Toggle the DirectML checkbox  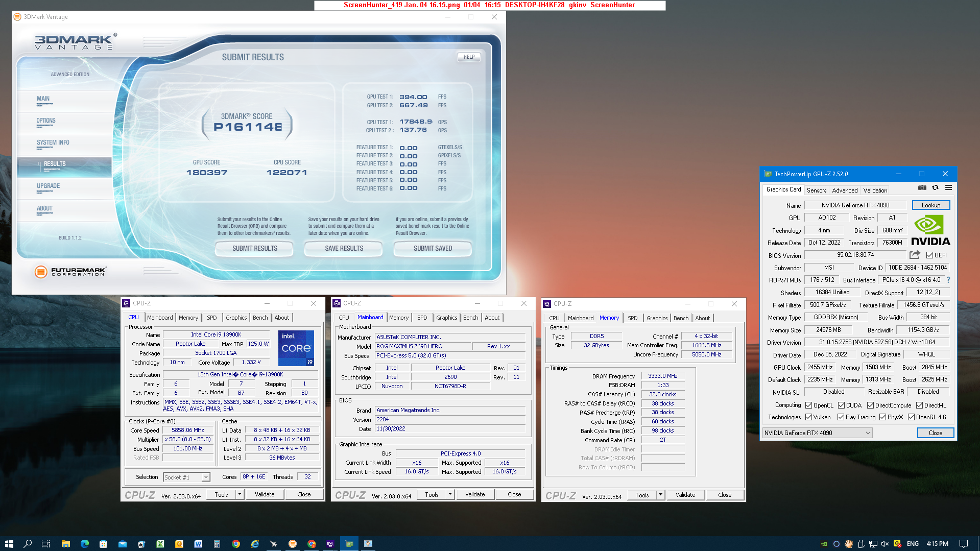tap(919, 405)
